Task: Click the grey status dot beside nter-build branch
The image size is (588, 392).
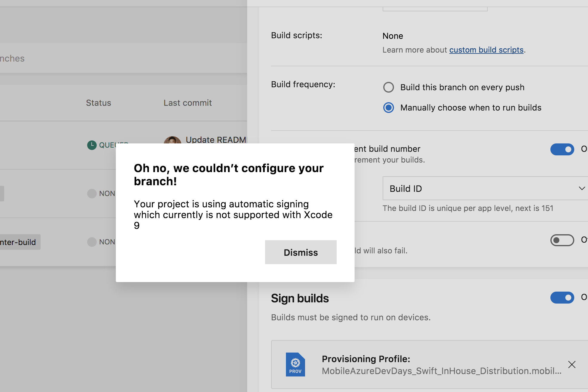Action: pos(92,242)
